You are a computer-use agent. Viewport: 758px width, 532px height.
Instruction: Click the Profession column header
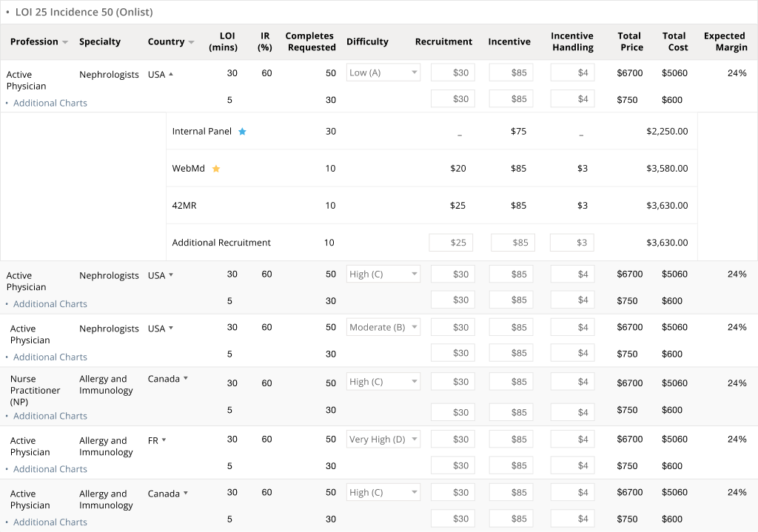tap(34, 41)
